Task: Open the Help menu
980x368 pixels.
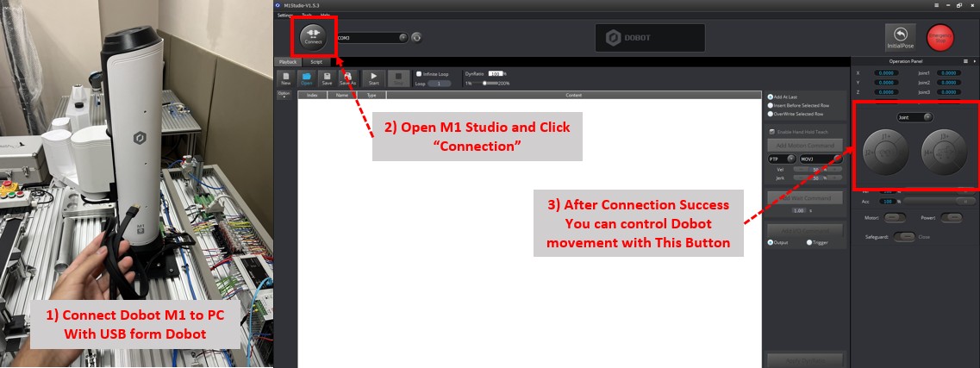Action: 325,15
